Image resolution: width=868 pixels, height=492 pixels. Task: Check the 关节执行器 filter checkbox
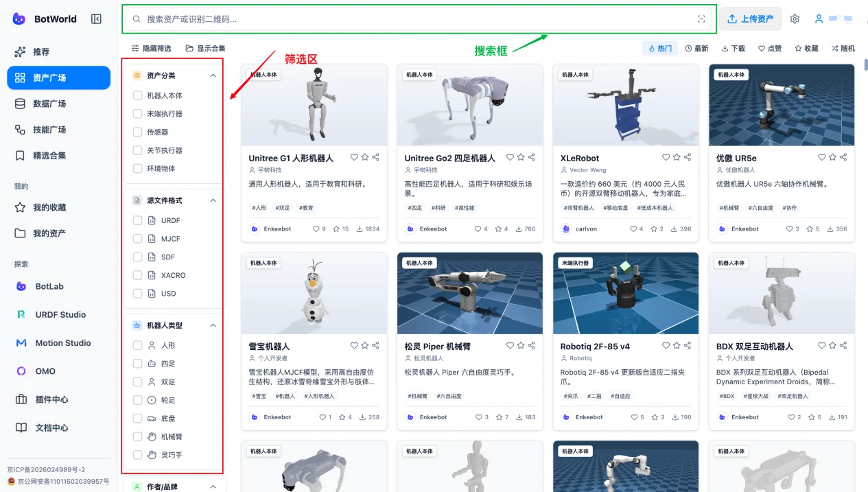(137, 150)
